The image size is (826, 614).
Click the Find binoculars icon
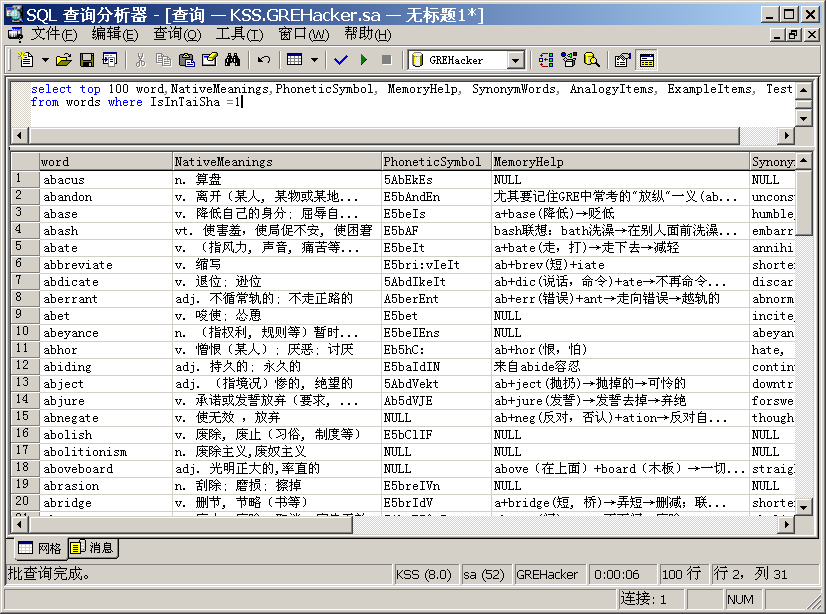pyautogui.click(x=233, y=60)
